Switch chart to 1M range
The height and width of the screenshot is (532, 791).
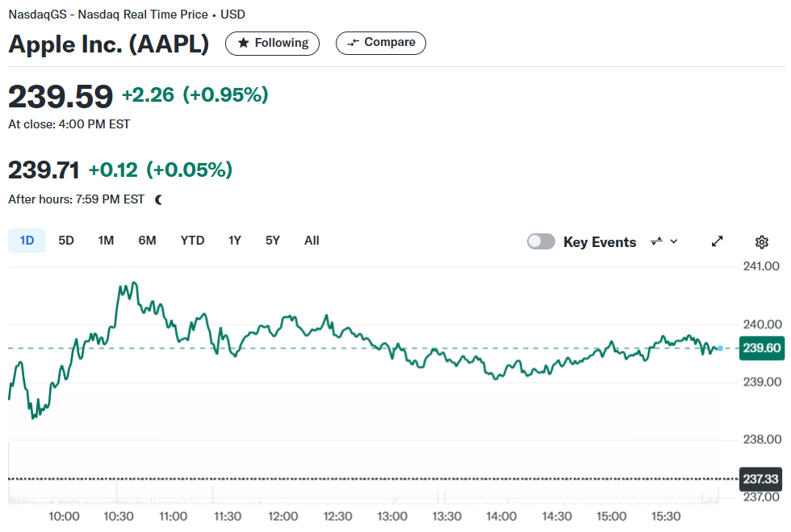point(106,241)
